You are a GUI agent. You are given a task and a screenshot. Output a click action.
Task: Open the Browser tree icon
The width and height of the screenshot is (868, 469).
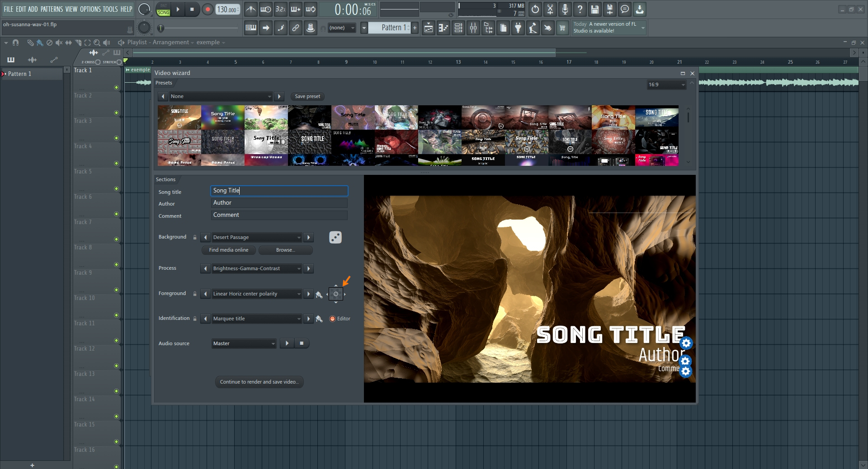[x=488, y=28]
